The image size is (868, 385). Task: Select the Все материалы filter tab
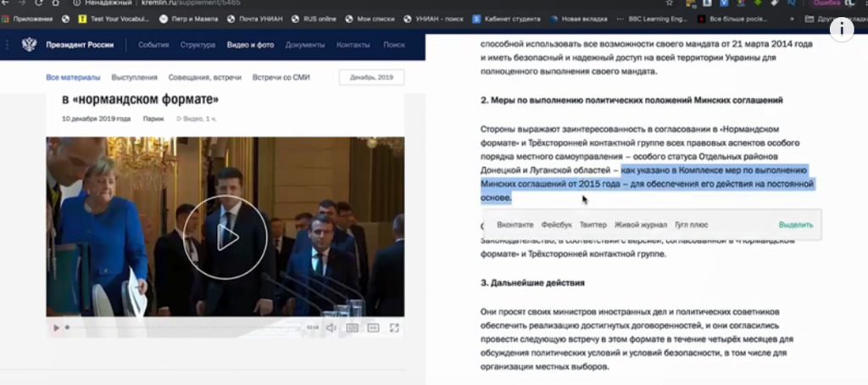tap(73, 77)
